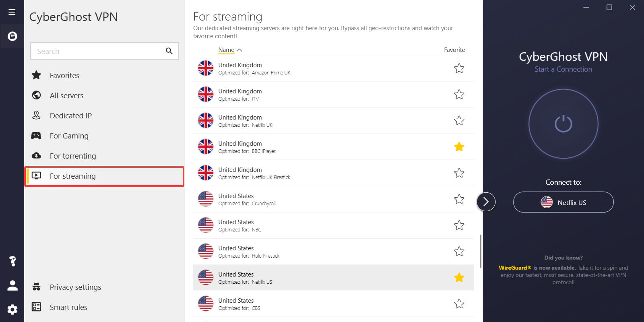The height and width of the screenshot is (322, 644).
Task: Click the US flag for Netflix US row
Action: click(x=206, y=278)
